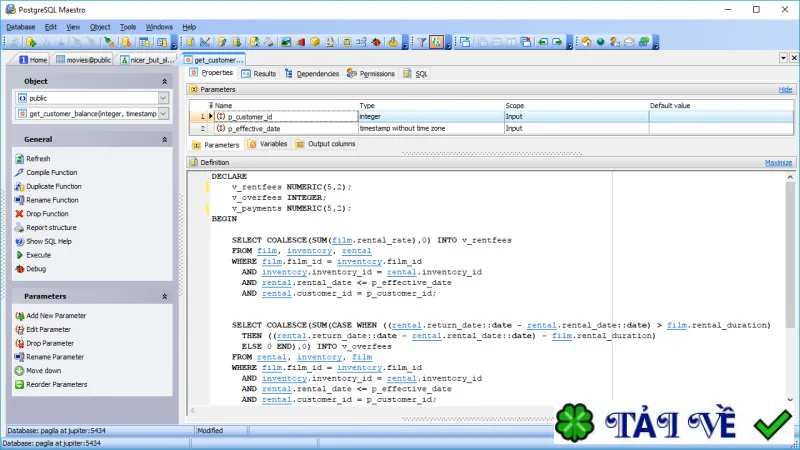Click the printer icon in the toolbar
Image resolution: width=800 pixels, height=450 pixels.
point(268,42)
